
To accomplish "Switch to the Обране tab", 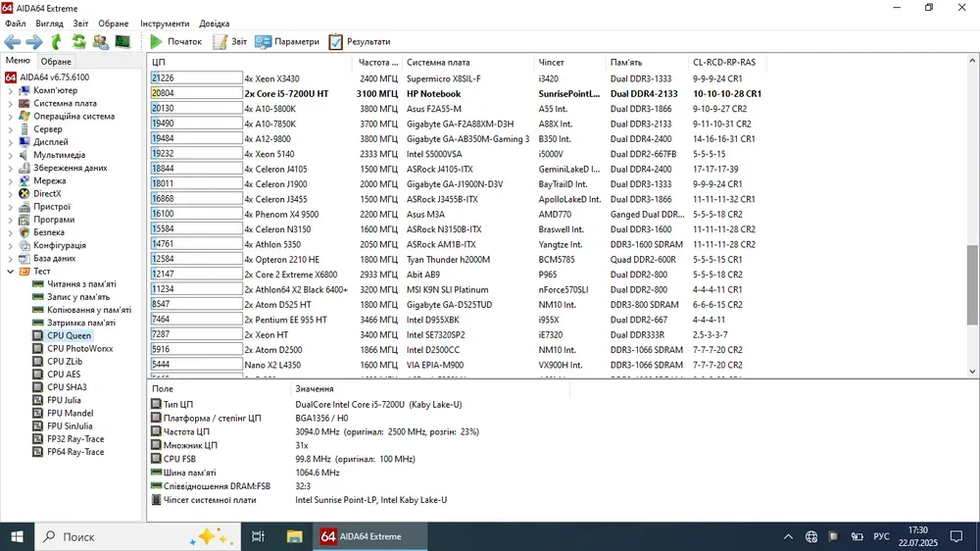I will click(56, 62).
